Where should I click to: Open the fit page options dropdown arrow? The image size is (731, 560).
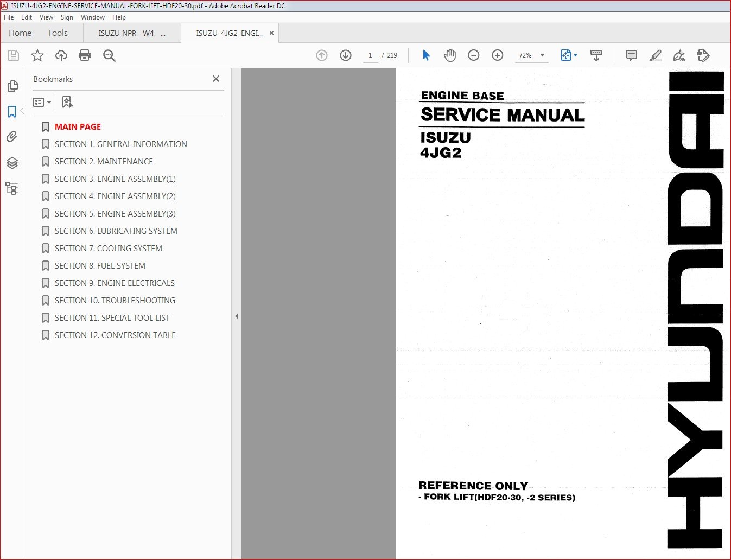pyautogui.click(x=575, y=55)
